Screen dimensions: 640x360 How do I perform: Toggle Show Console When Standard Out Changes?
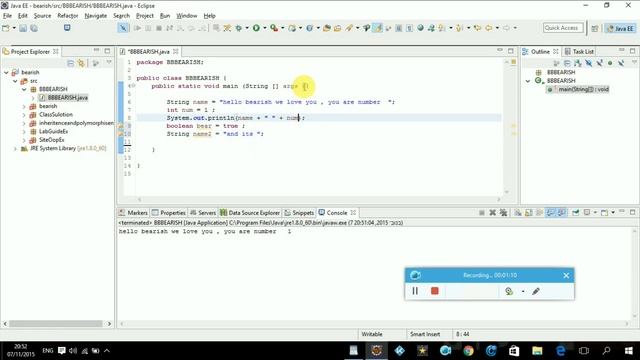pyautogui.click(x=551, y=213)
